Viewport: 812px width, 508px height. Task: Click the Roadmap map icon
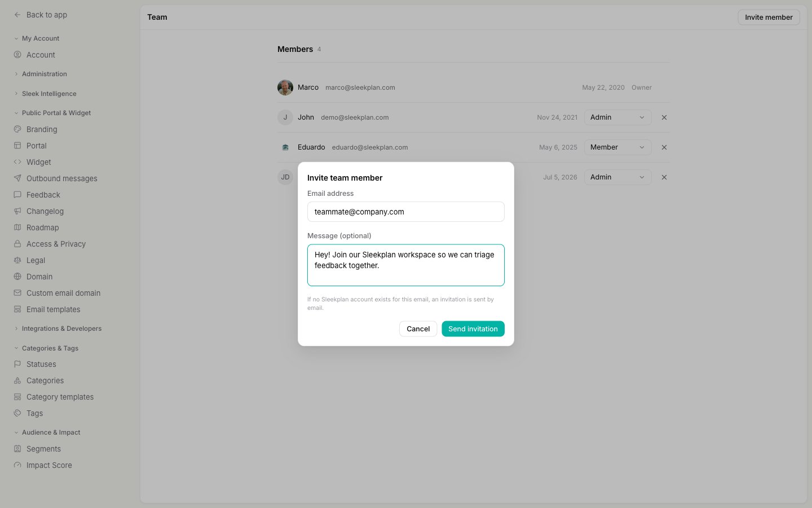click(17, 227)
